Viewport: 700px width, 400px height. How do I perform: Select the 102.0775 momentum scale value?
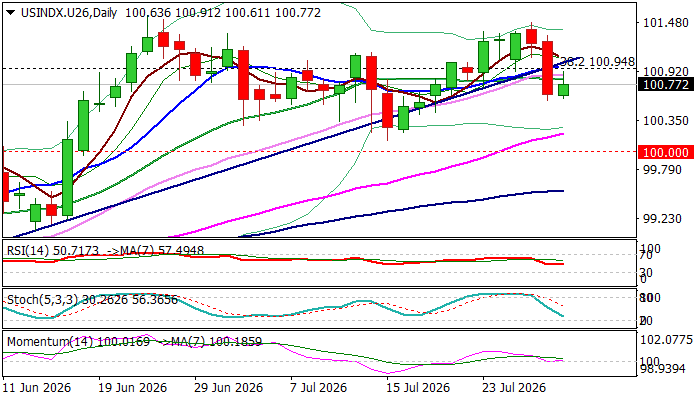click(666, 340)
